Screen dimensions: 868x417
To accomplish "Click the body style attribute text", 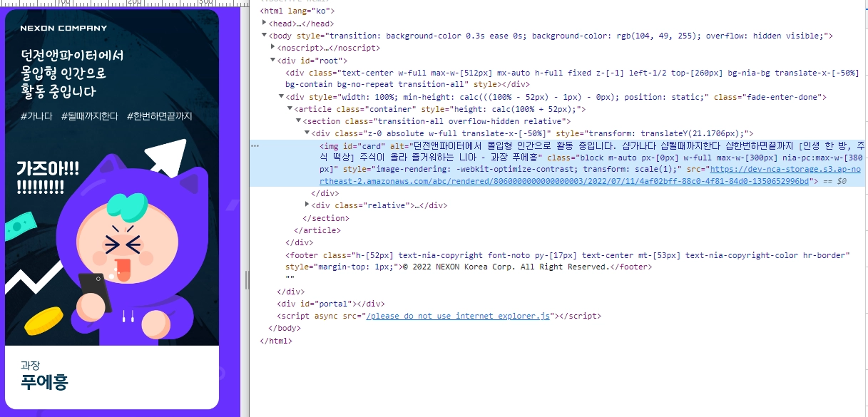I will pos(563,36).
